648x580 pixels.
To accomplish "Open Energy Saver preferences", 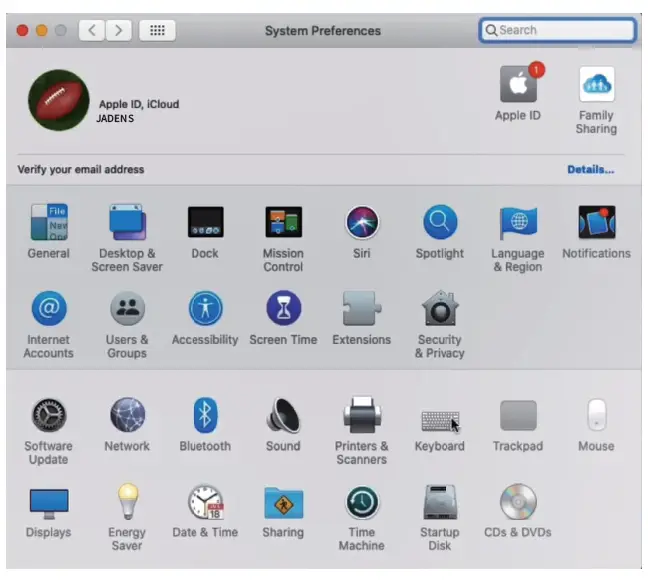I will (x=127, y=502).
